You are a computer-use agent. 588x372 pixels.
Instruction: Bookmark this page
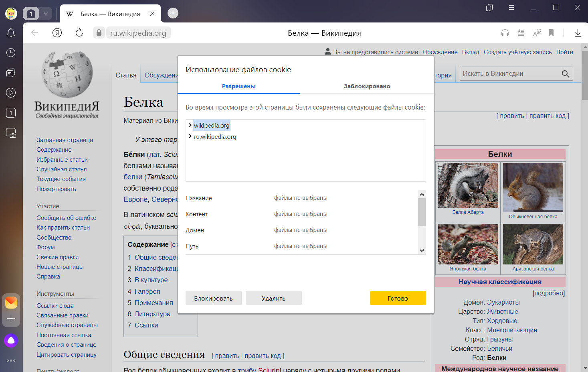click(x=551, y=33)
